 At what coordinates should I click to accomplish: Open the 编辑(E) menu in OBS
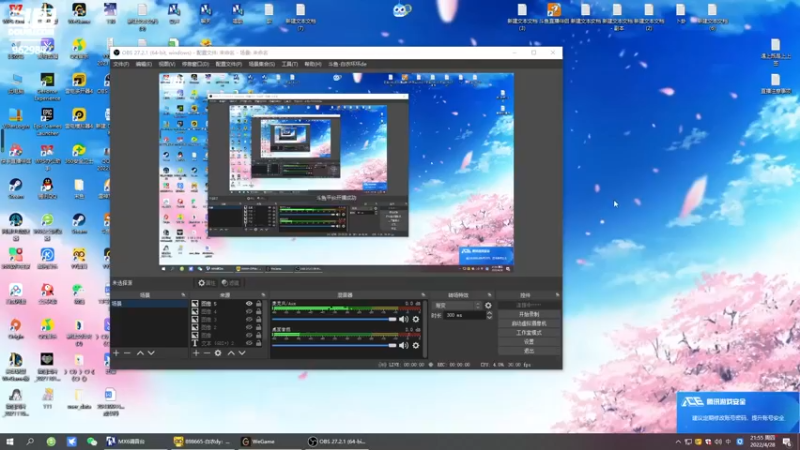pos(144,64)
